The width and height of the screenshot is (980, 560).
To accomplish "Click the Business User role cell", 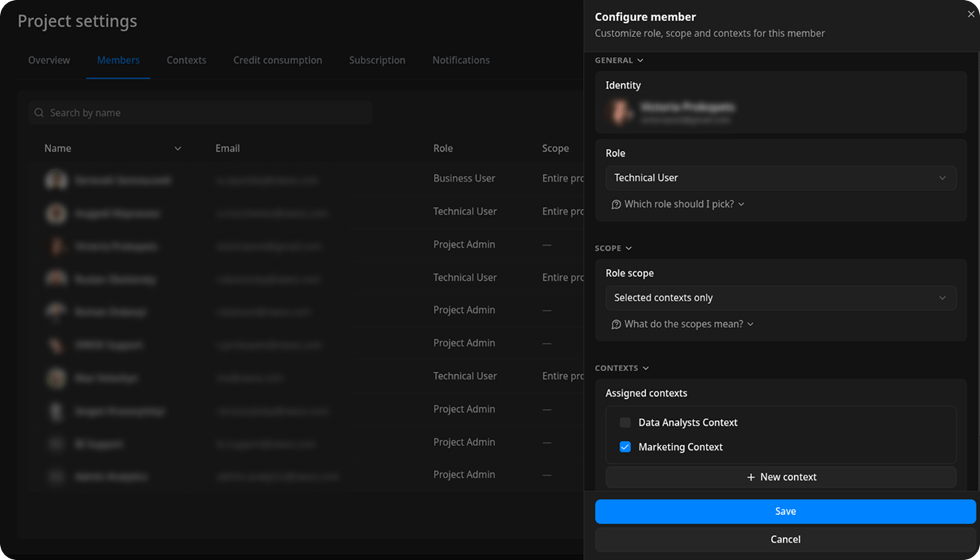I will click(464, 178).
